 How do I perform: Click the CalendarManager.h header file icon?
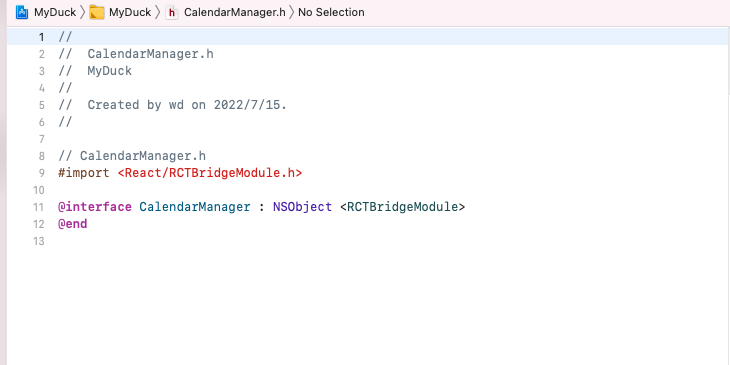(x=172, y=13)
